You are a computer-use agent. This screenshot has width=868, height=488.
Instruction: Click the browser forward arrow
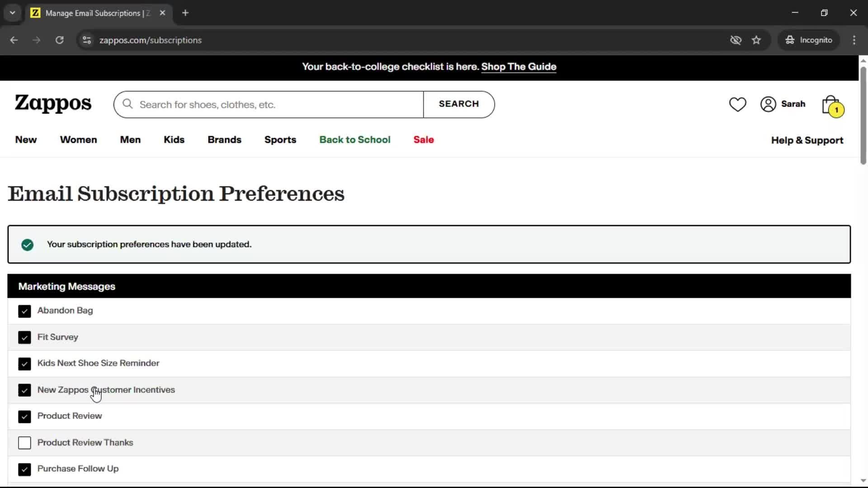(x=36, y=40)
